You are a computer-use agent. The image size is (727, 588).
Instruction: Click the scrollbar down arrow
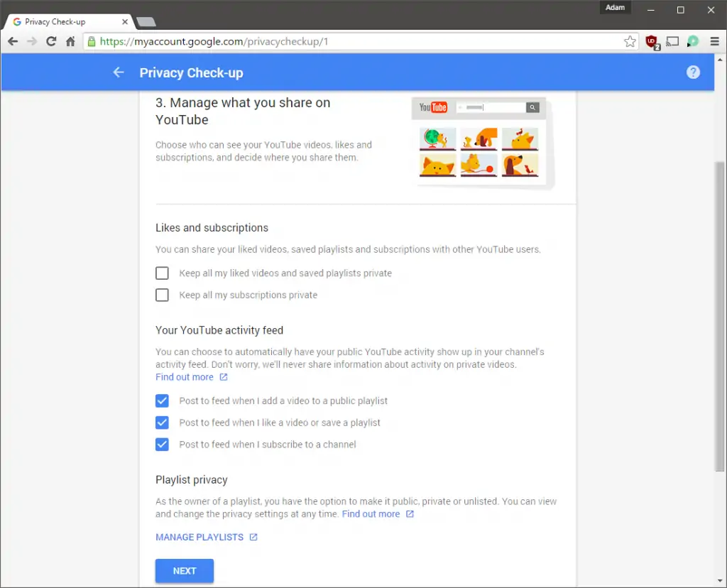[x=720, y=581]
